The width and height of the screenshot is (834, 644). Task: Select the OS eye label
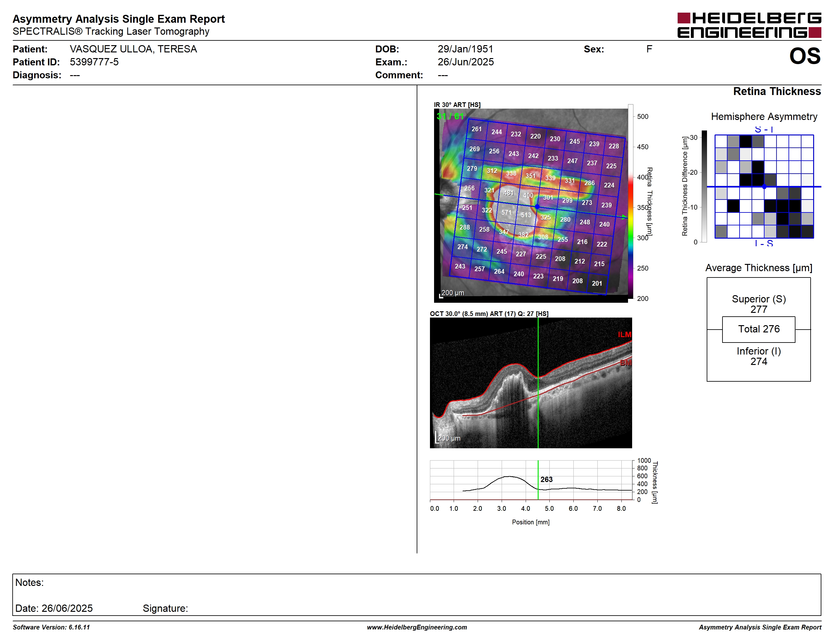click(805, 56)
